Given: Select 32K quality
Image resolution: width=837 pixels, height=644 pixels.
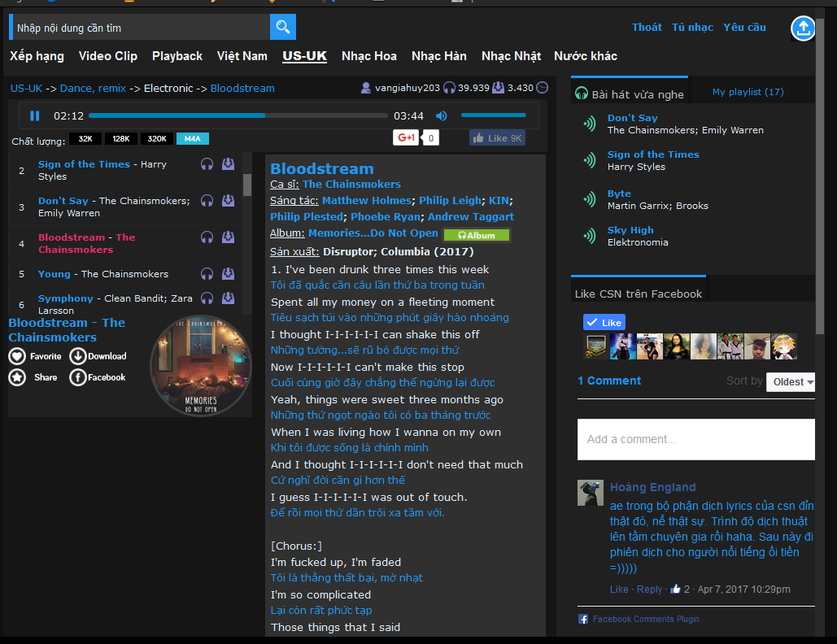Looking at the screenshot, I should 85,139.
